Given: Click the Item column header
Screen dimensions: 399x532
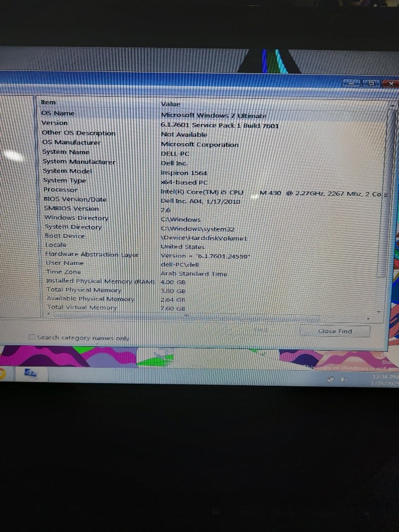Looking at the screenshot, I should (98, 102).
